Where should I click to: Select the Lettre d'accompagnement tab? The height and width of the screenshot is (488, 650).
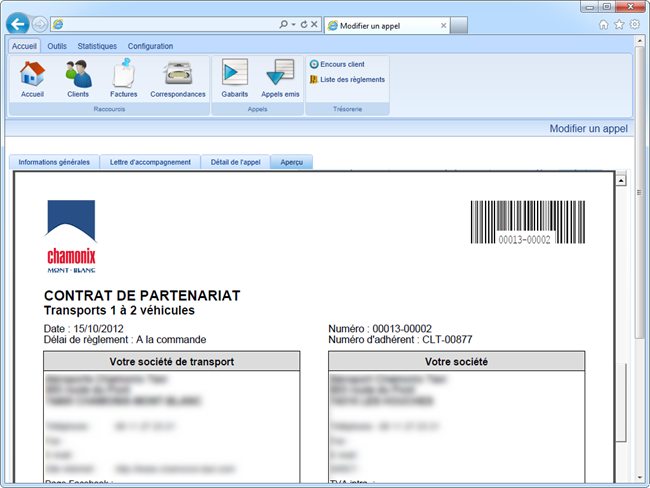[x=150, y=162]
